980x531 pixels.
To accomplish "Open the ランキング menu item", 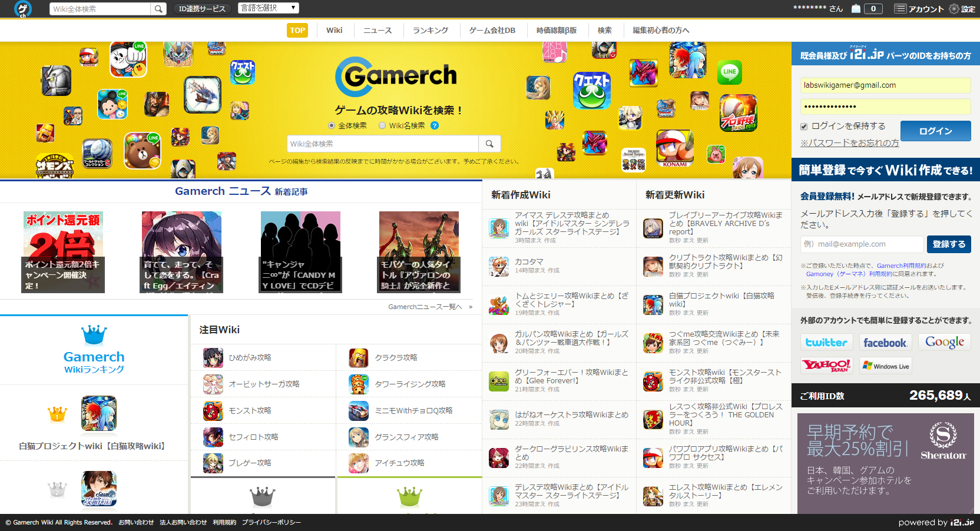I will point(430,30).
